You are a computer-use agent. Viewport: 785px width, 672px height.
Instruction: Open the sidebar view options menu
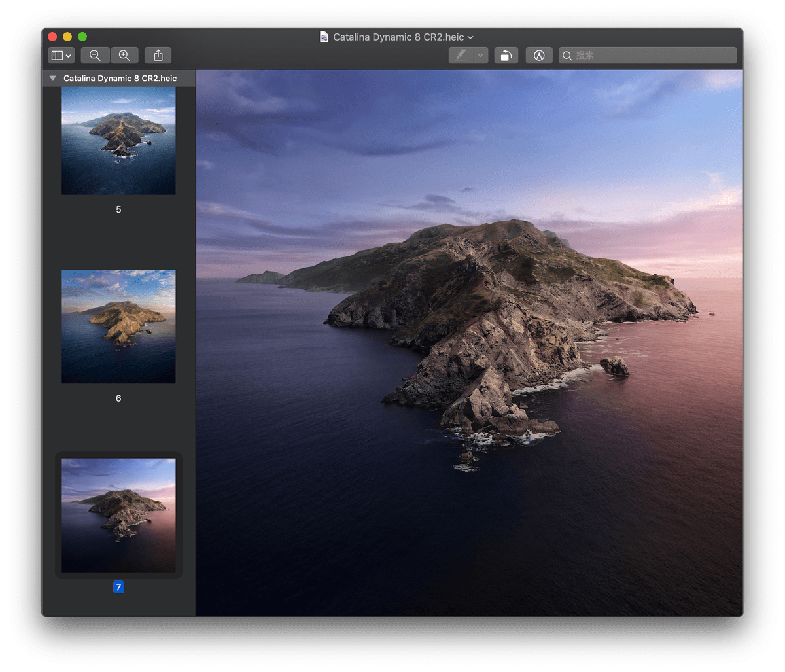(x=61, y=56)
